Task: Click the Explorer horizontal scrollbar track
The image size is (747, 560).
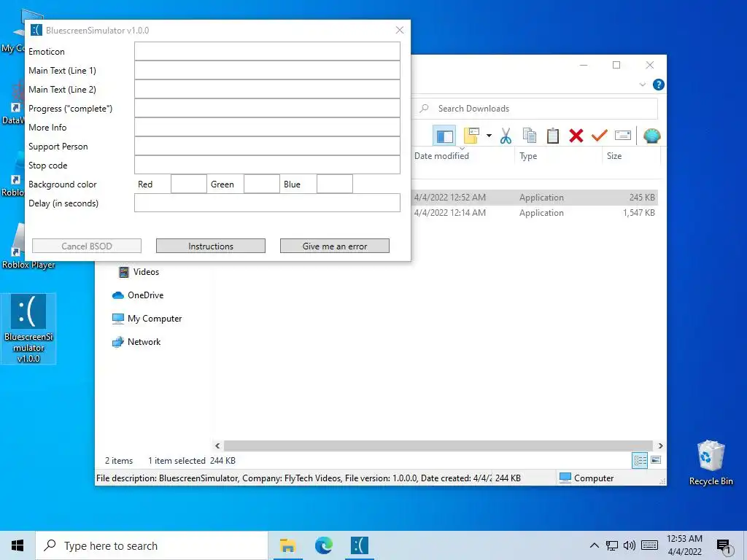Action: pyautogui.click(x=438, y=446)
